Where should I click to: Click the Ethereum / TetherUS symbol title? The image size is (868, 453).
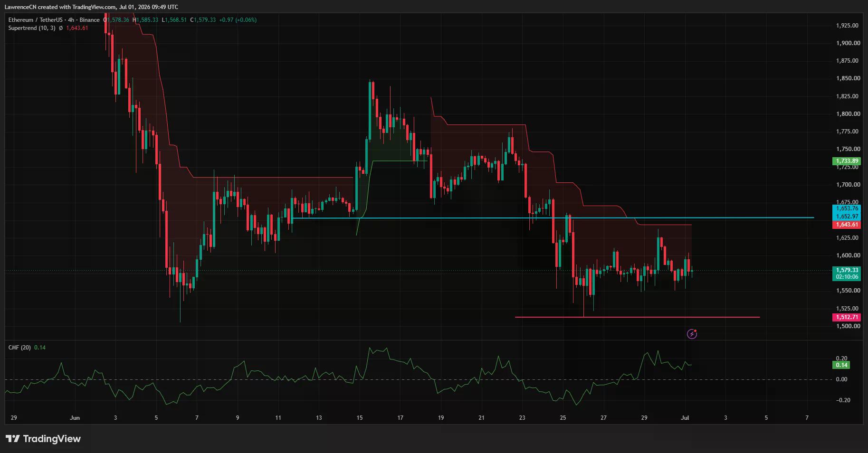click(35, 20)
